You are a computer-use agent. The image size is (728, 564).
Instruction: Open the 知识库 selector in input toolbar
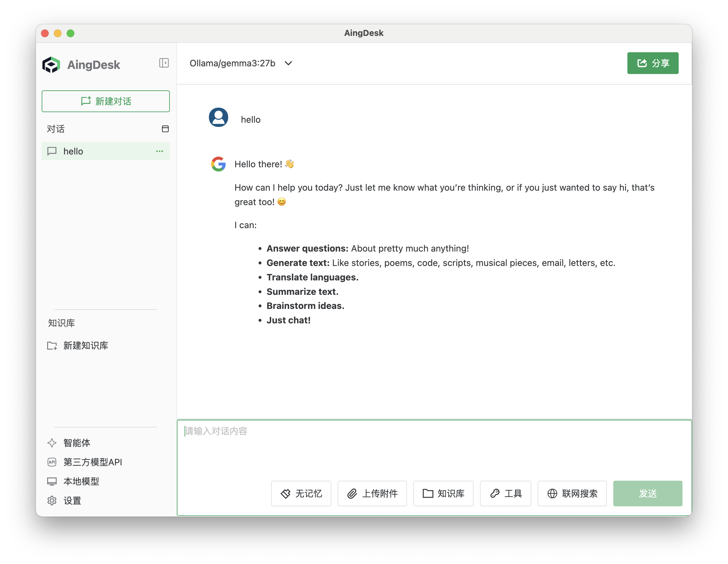tap(443, 493)
